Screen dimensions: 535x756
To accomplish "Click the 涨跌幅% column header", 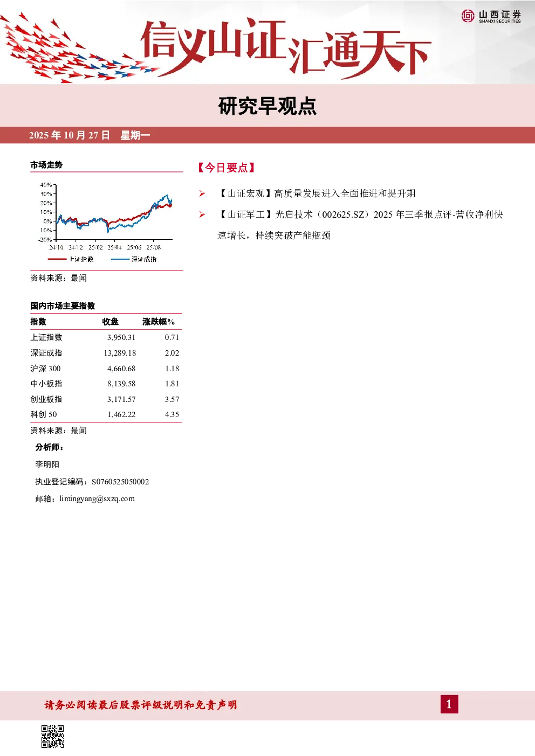I will (159, 322).
